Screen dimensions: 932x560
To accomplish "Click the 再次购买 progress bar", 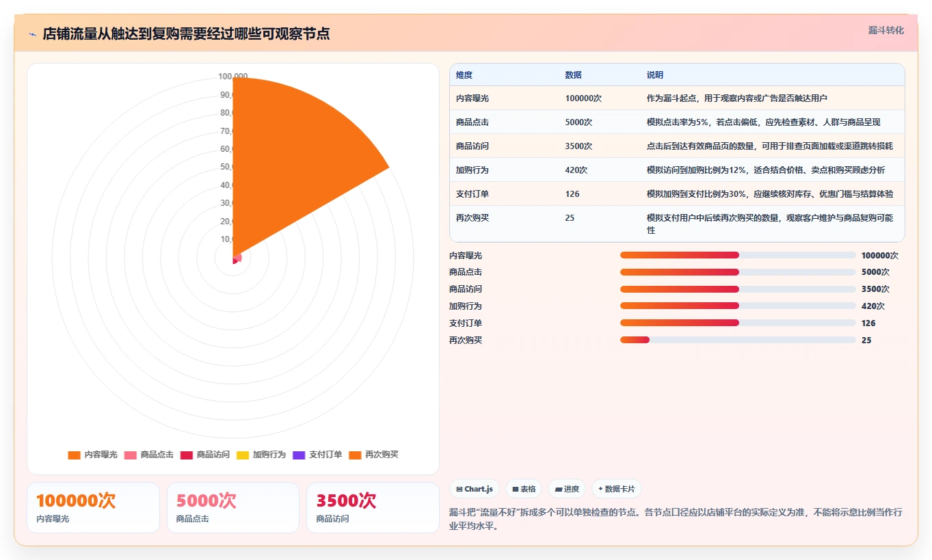I will [738, 340].
